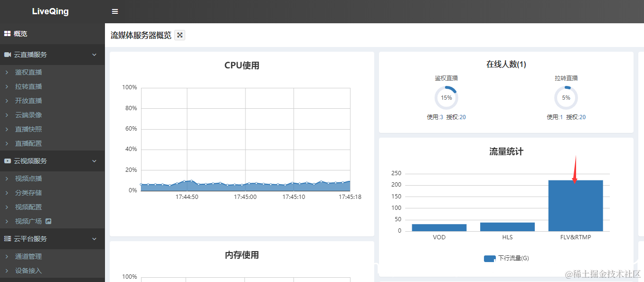
Task: Click the 流量统计 heading
Action: tap(506, 151)
